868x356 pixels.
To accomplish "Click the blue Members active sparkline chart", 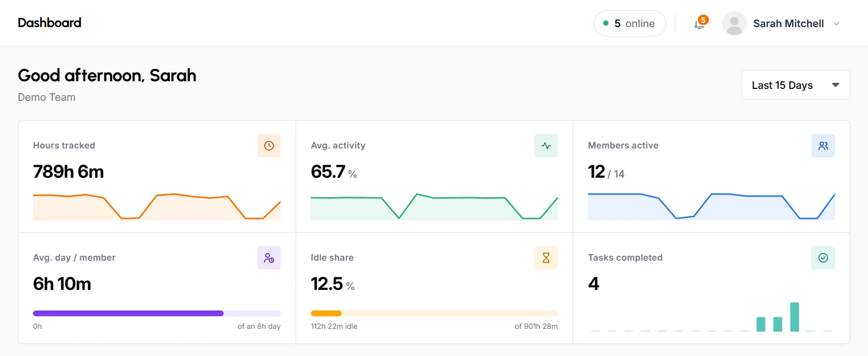I will pos(711,206).
